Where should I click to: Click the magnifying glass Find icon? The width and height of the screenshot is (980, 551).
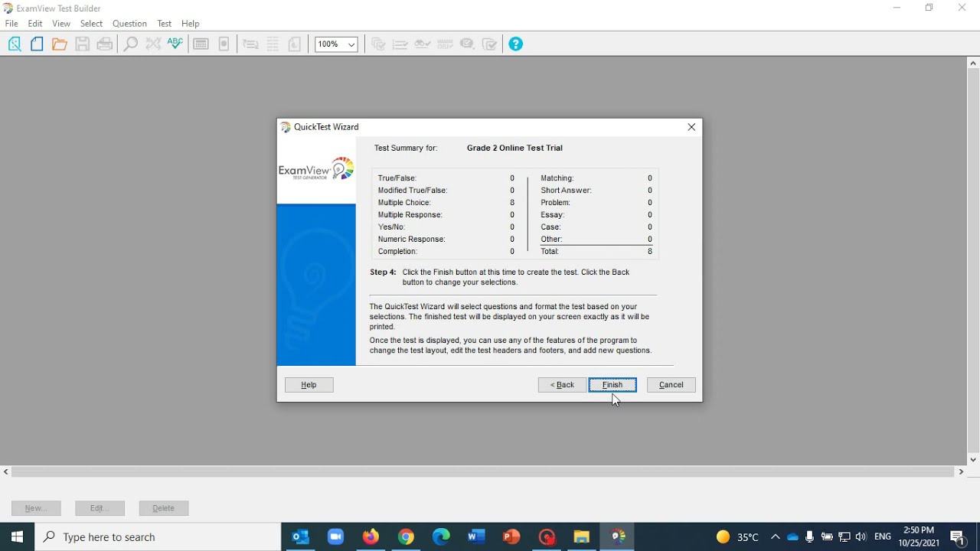(x=131, y=44)
